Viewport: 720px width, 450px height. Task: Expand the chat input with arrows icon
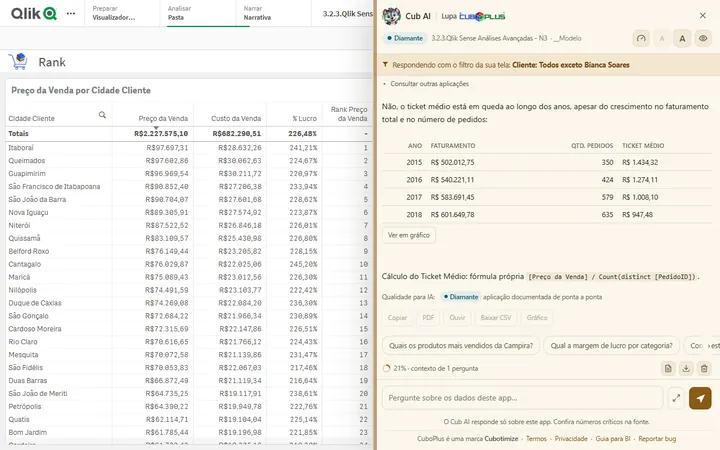pyautogui.click(x=676, y=398)
